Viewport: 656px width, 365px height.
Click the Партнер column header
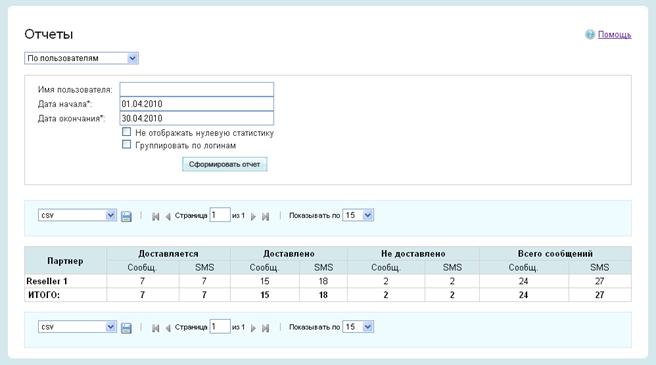click(x=65, y=261)
